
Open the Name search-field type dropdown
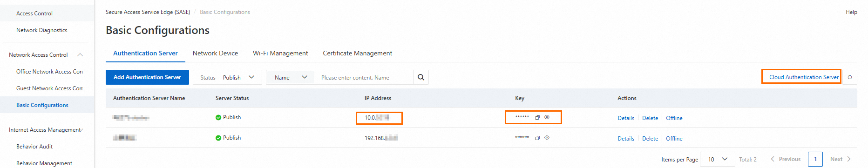(290, 77)
